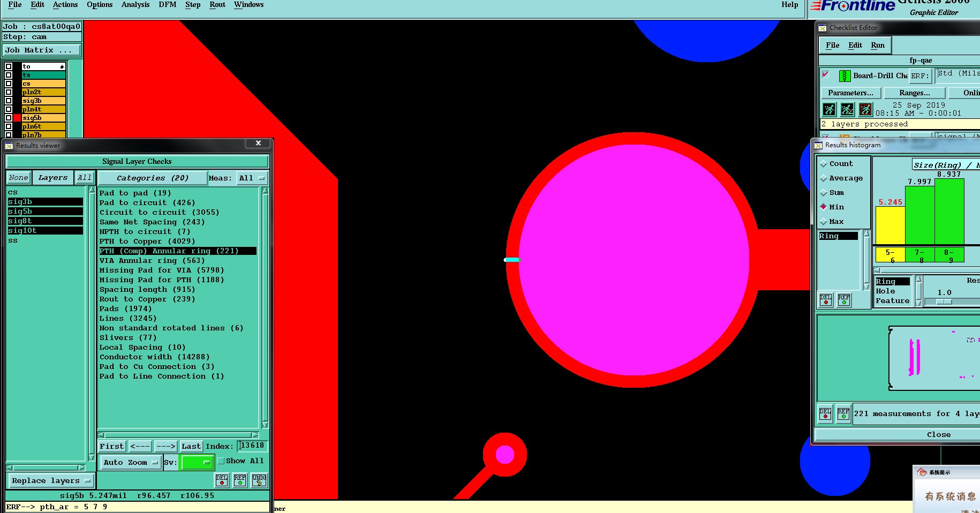Click the first running-figure icon in Checklist Editor

(x=829, y=110)
